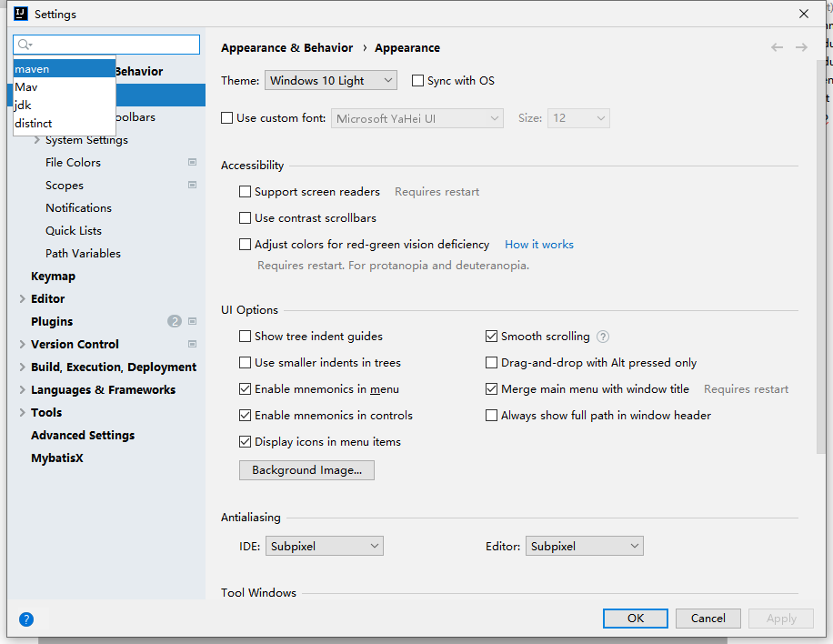Viewport: 833px width, 644px height.
Task: Navigate back with the left arrow icon
Action: [x=777, y=48]
